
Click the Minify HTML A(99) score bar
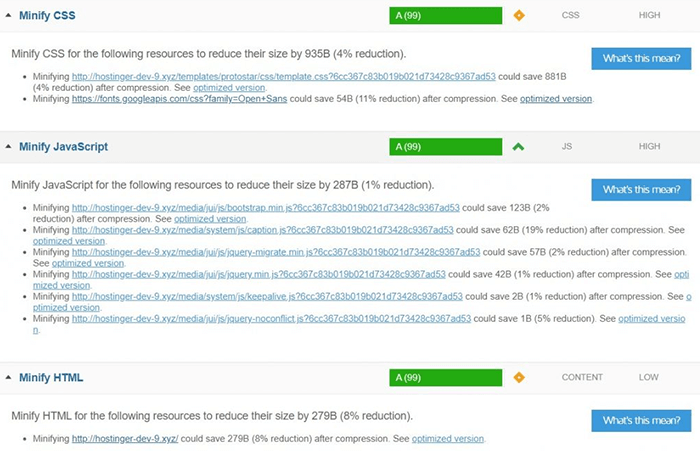446,378
